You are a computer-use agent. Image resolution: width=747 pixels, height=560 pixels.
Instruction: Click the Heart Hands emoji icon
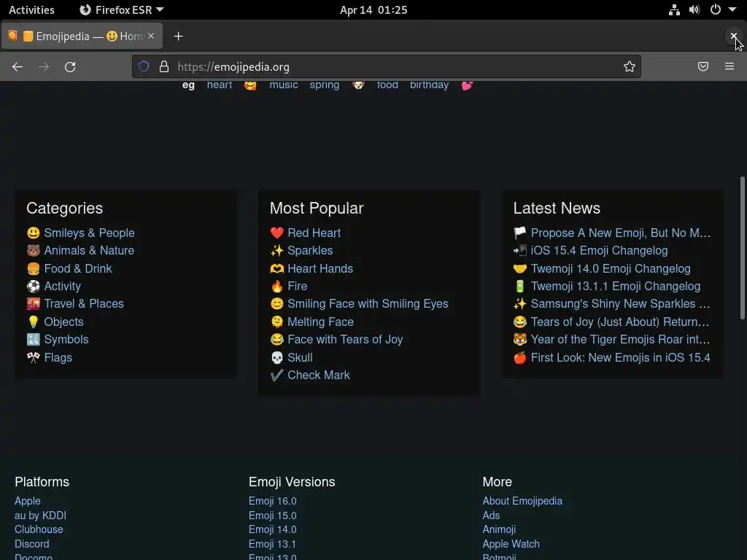[x=276, y=268]
